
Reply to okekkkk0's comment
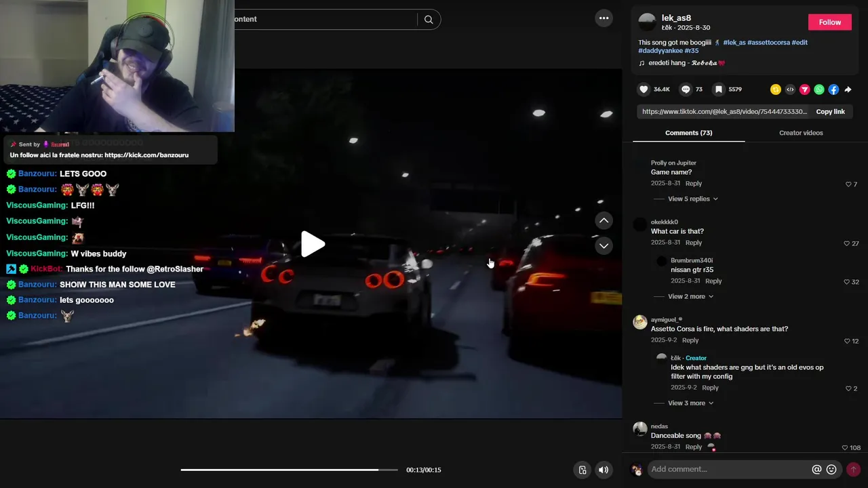click(x=693, y=243)
